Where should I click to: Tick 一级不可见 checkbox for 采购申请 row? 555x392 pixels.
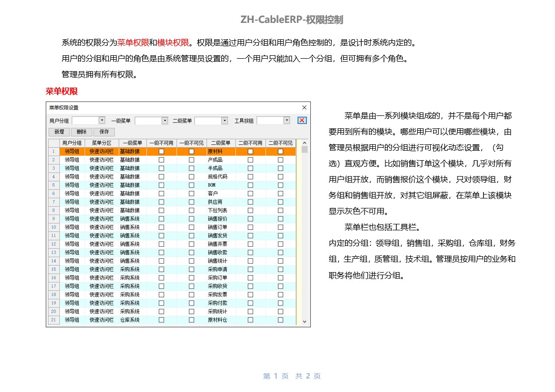pyautogui.click(x=191, y=269)
